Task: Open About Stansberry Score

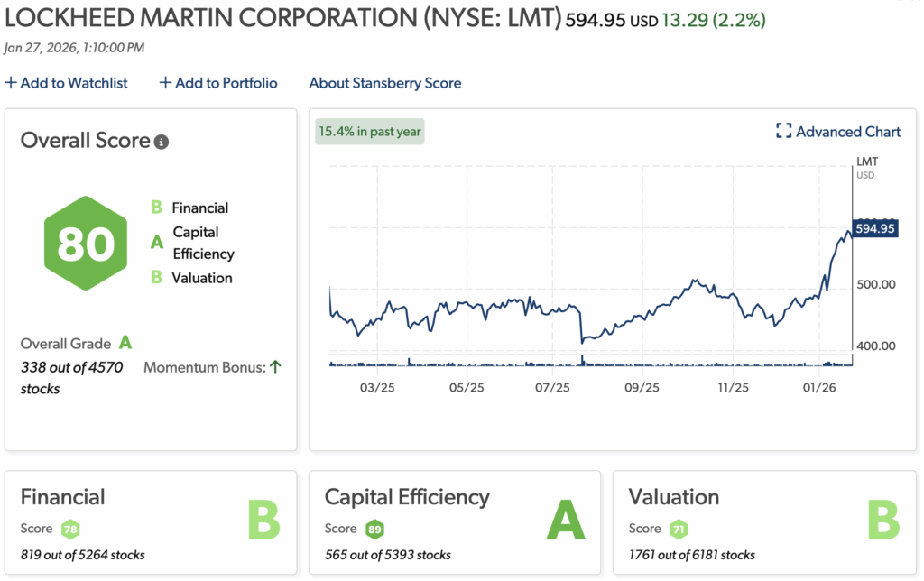Action: point(385,82)
